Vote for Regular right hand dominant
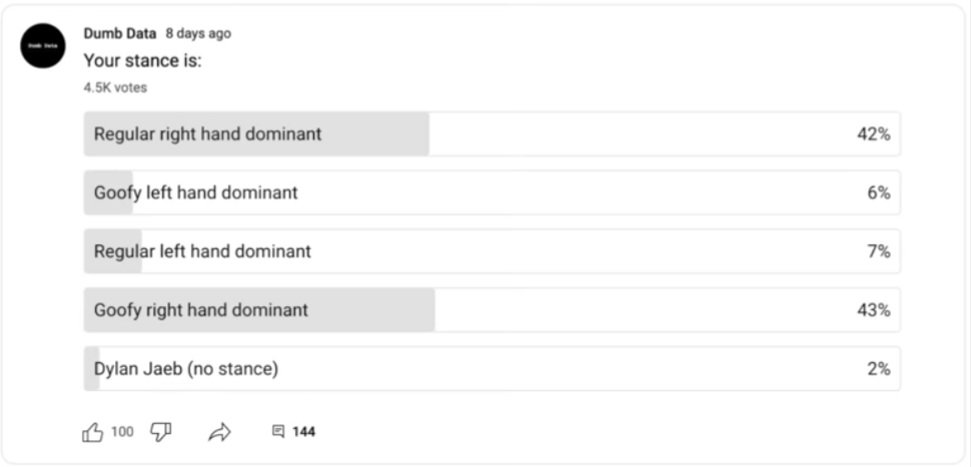This screenshot has height=467, width=971. (x=492, y=134)
